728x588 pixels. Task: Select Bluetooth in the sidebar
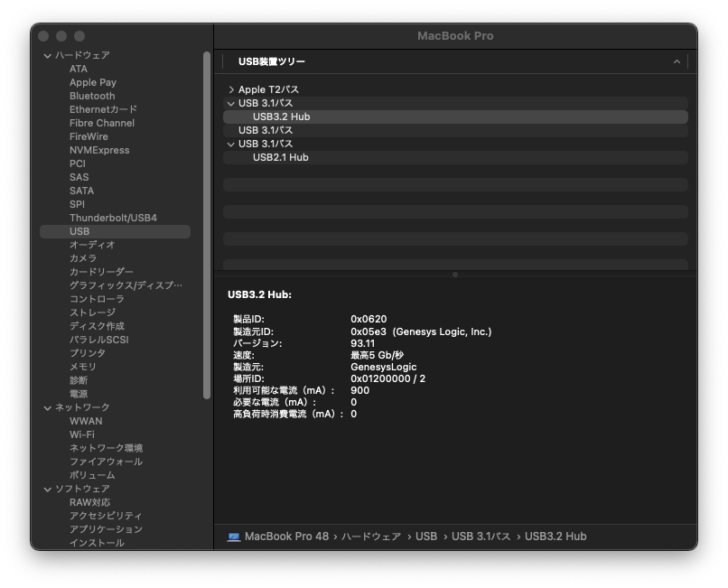[92, 95]
